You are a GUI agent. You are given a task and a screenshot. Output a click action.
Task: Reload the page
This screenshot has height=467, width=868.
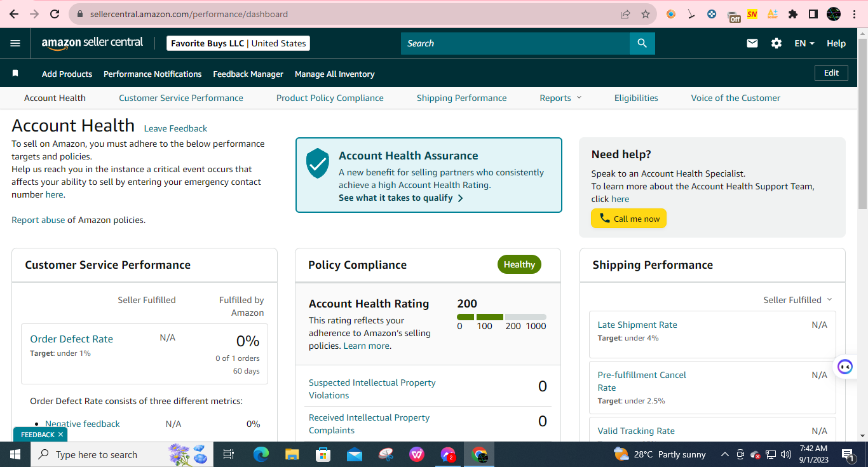click(55, 14)
